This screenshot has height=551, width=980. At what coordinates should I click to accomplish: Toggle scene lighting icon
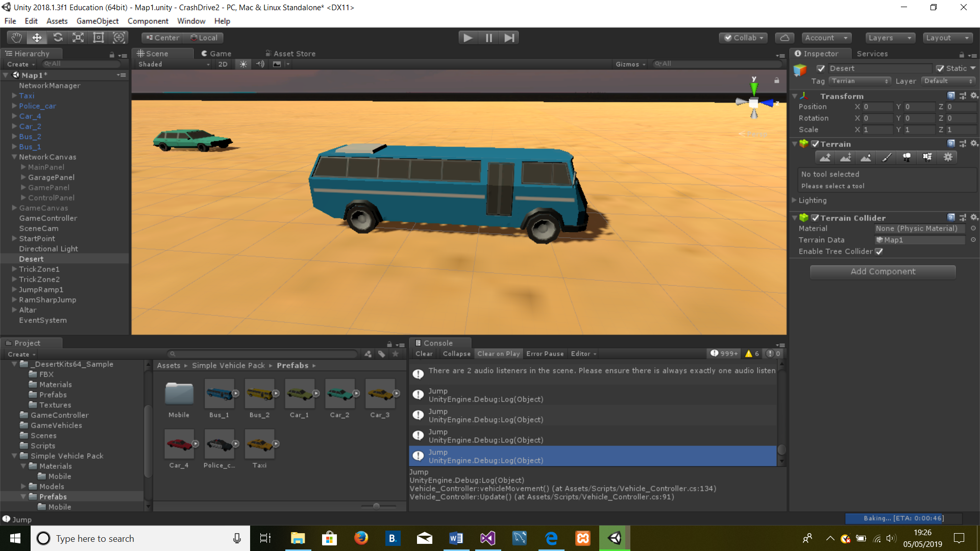(243, 64)
